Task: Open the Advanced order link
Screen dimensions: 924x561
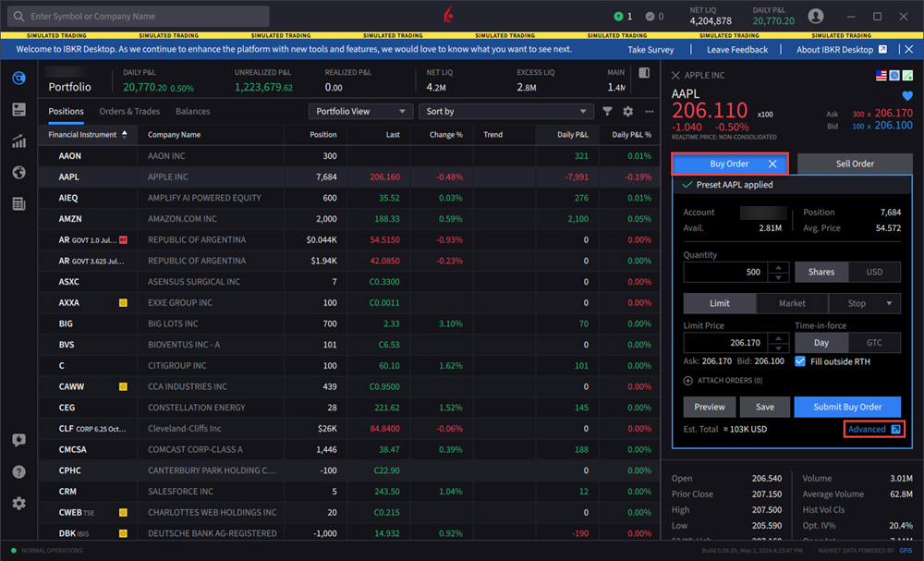Action: pyautogui.click(x=874, y=429)
